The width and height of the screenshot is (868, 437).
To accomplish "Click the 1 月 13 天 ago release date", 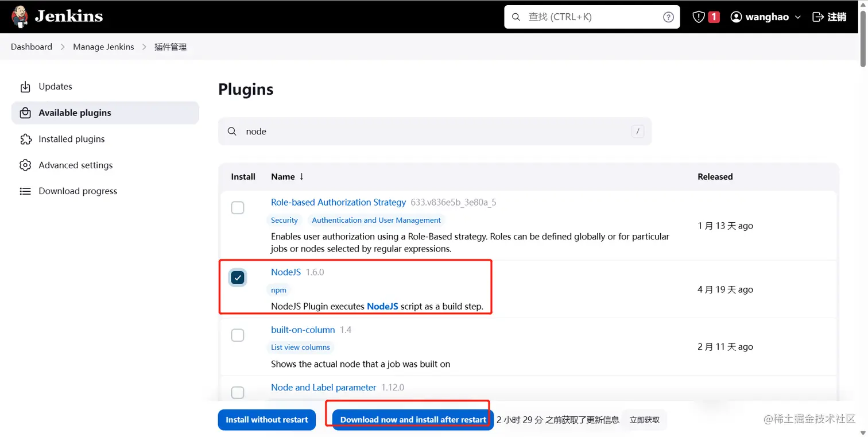I will coord(725,226).
